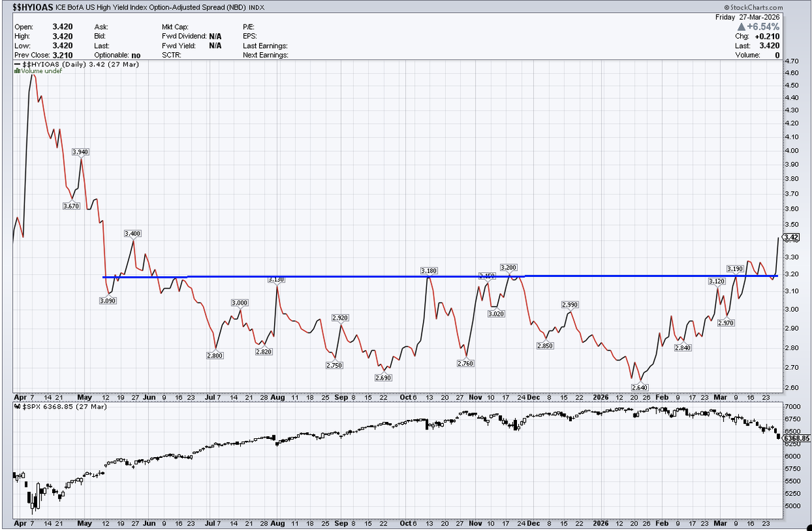Click the 3.020 low label in November

tap(497, 314)
